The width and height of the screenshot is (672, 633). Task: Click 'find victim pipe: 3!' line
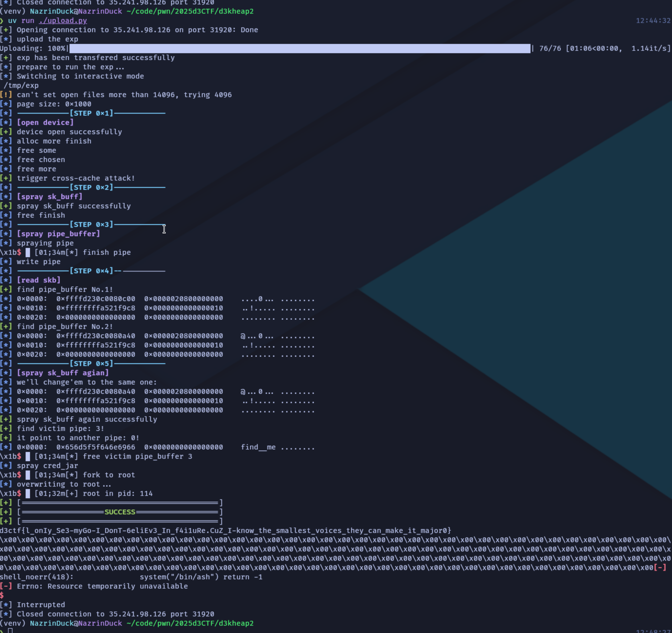click(x=60, y=429)
